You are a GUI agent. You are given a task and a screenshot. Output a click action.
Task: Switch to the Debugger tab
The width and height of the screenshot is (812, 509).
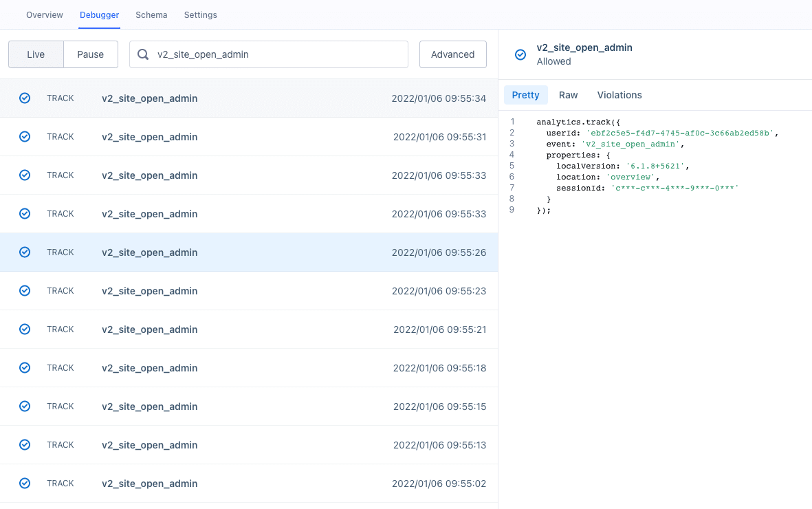98,14
